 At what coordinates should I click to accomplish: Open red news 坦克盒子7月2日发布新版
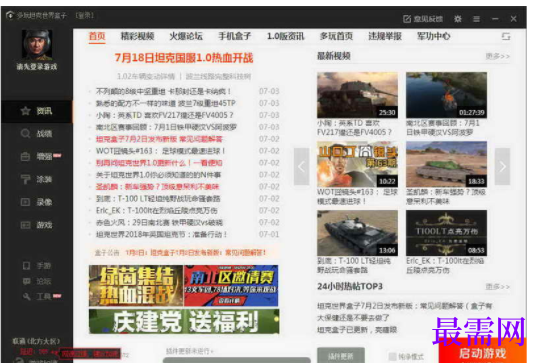tap(159, 139)
